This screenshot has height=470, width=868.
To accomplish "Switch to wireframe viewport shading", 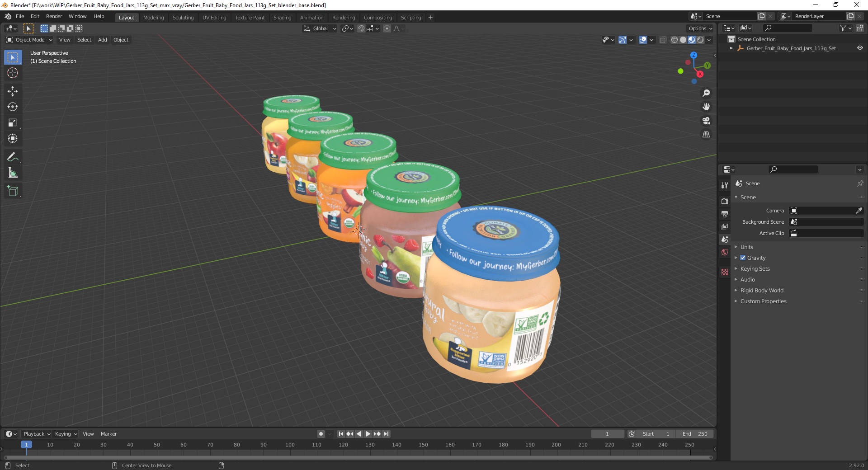I will pyautogui.click(x=675, y=40).
